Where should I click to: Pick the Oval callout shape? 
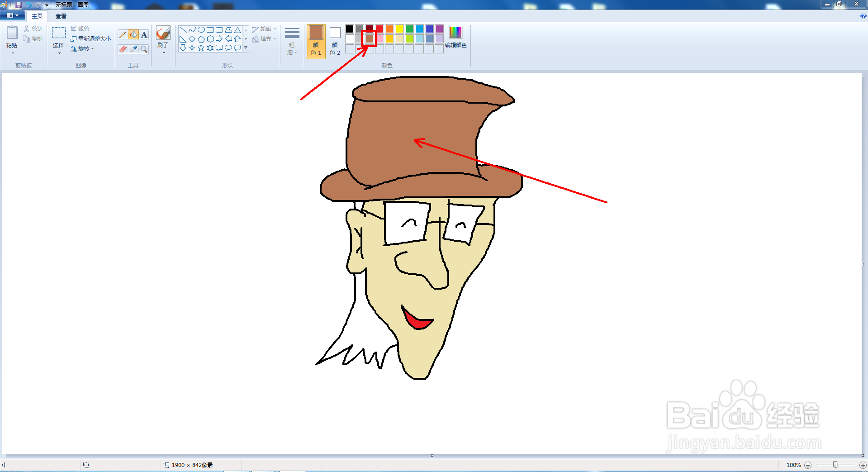coord(228,48)
